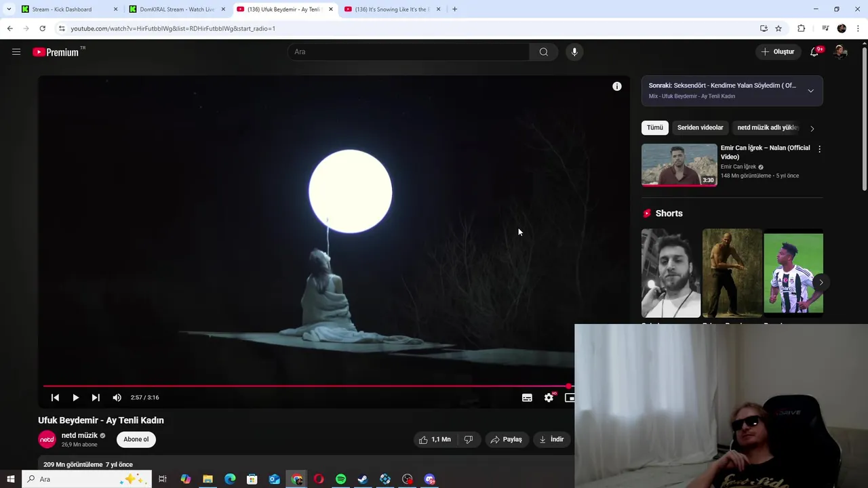Viewport: 868px width, 488px height.
Task: Switch to Stream - Kick Dashboard tab
Action: coord(70,9)
